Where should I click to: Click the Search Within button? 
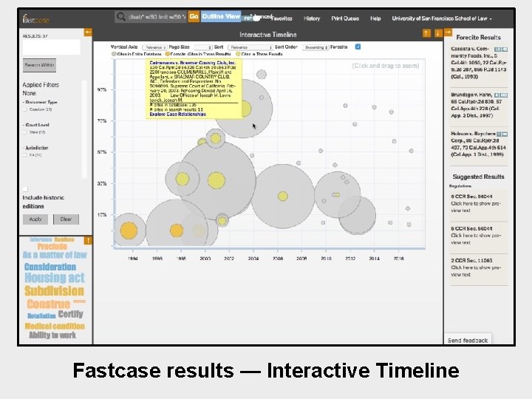pyautogui.click(x=39, y=65)
